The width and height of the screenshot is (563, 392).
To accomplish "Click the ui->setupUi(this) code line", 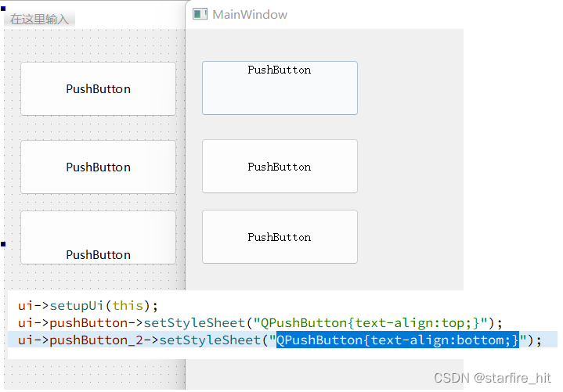I will [x=88, y=306].
